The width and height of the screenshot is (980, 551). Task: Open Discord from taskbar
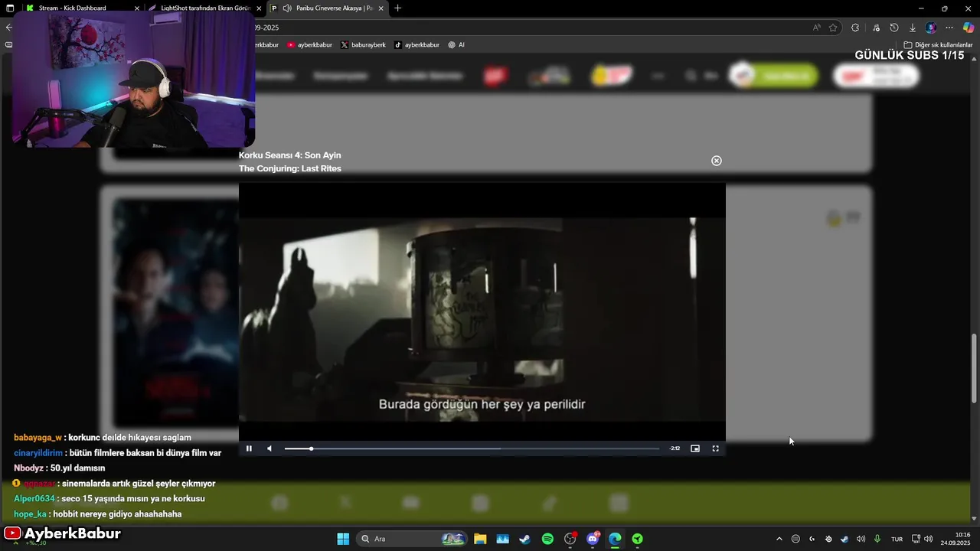pyautogui.click(x=593, y=539)
